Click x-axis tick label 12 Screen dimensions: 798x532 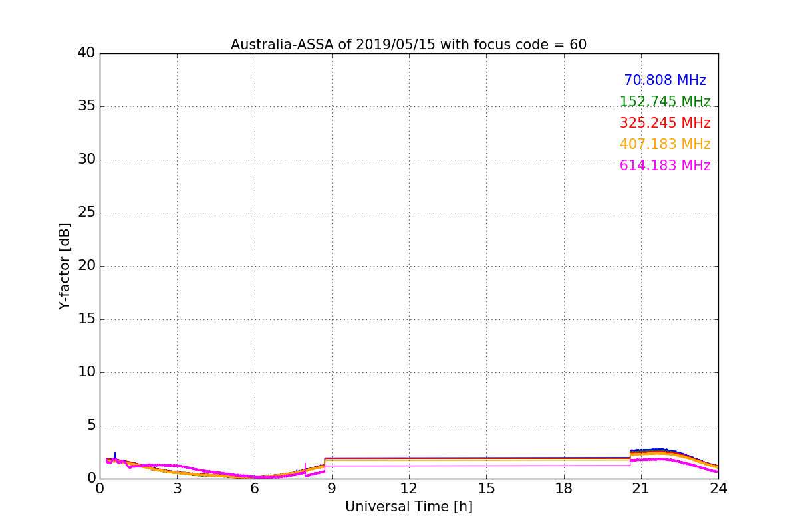409,488
